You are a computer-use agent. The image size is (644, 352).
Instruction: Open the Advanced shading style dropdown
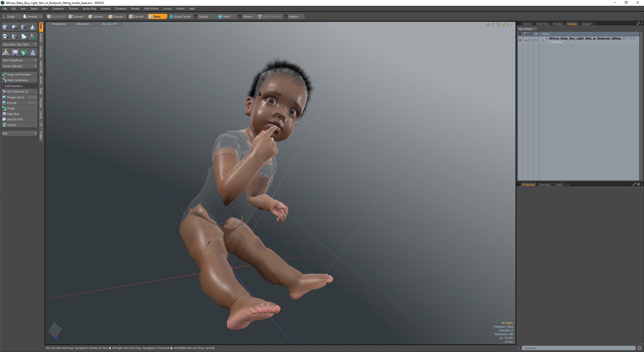(83, 24)
